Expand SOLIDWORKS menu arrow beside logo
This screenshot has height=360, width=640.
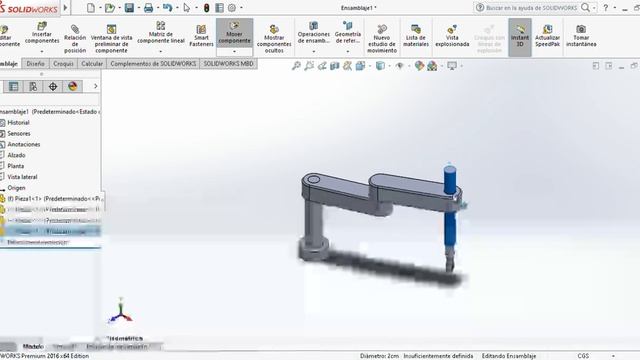[65, 8]
